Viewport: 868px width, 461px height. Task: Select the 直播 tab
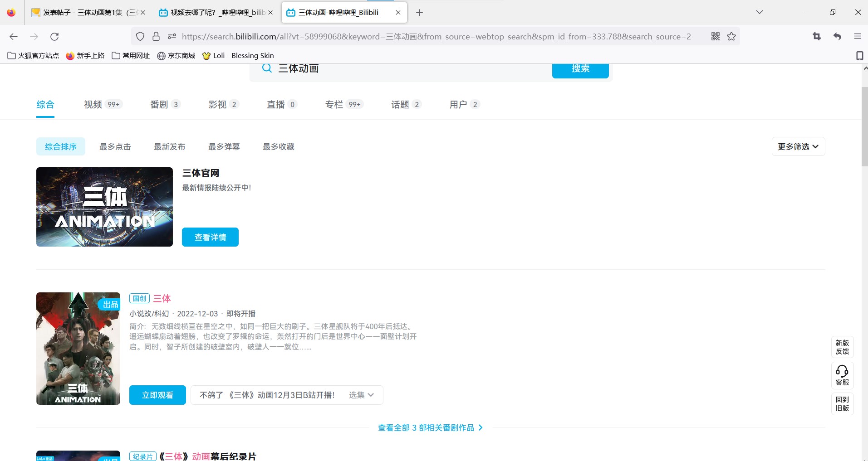(282, 105)
